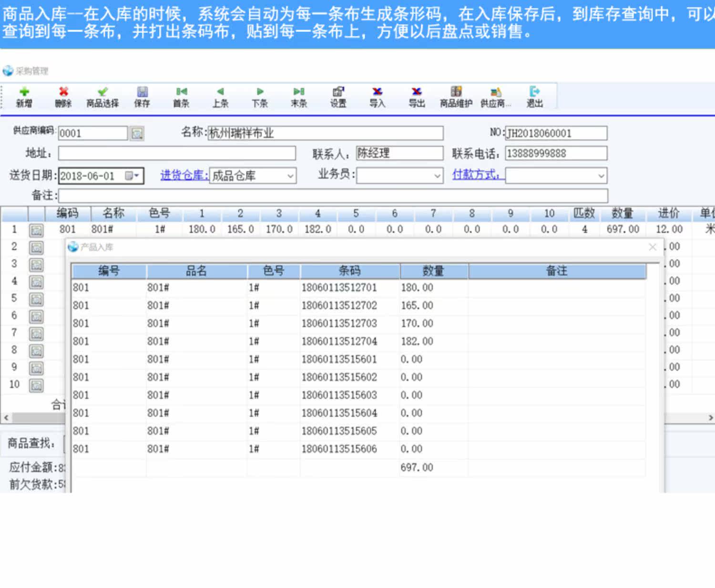Click row 2 product picker icon
The height and width of the screenshot is (588, 715).
36,248
